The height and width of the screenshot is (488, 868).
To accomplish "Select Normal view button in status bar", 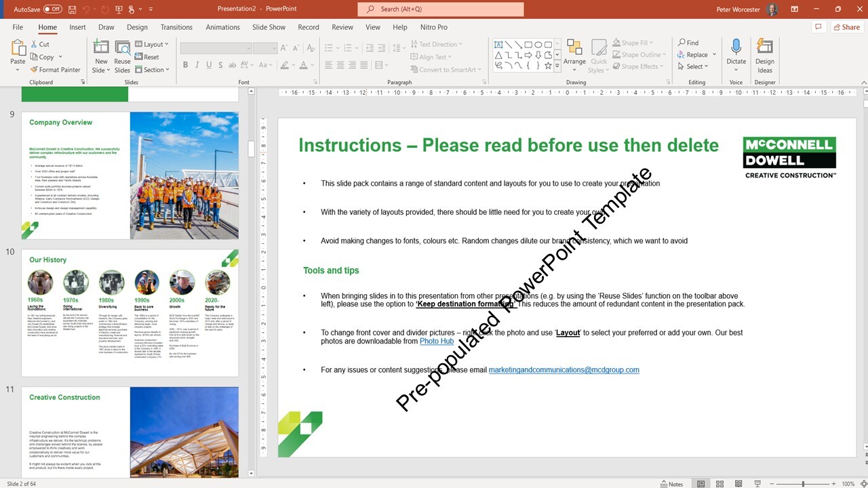I will (701, 484).
